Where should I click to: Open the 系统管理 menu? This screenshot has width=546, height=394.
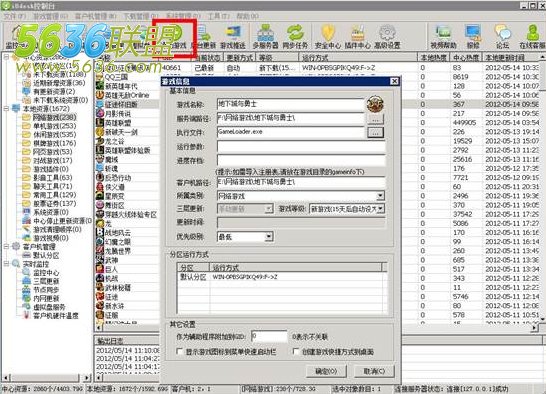(x=183, y=16)
